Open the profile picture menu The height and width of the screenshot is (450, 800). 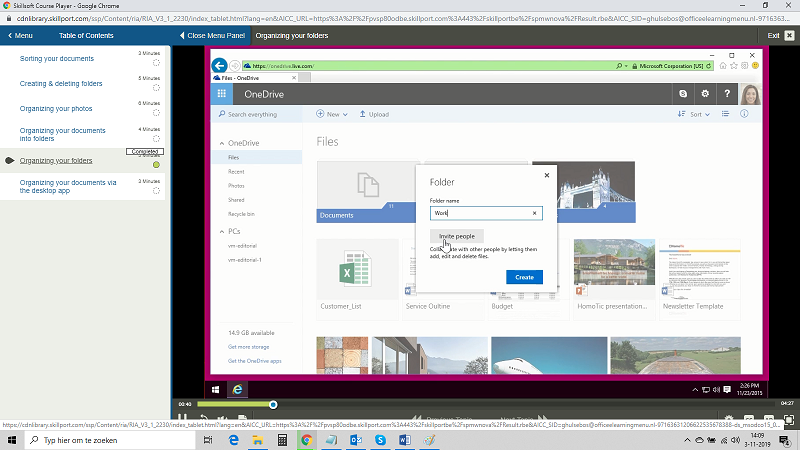[x=751, y=94]
